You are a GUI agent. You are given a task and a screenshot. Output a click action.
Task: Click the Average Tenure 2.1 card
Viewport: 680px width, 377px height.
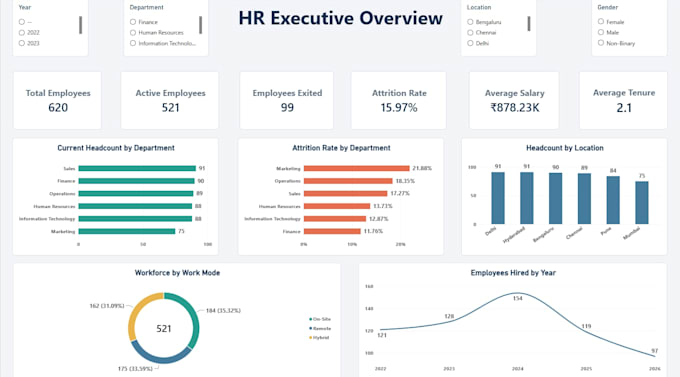(x=623, y=100)
